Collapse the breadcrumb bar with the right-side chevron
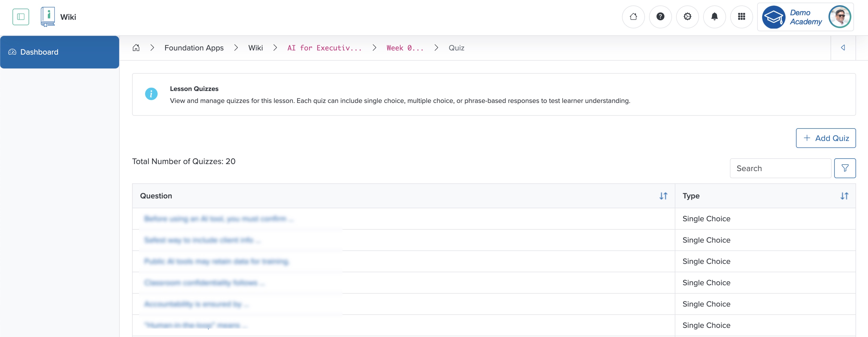Screen dimensions: 868x337 pos(843,48)
